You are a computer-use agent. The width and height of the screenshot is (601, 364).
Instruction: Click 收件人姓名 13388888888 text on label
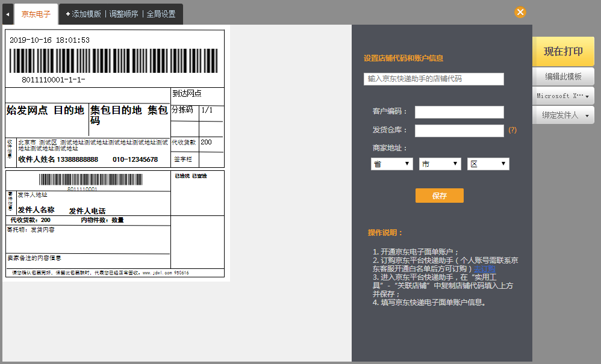click(58, 159)
